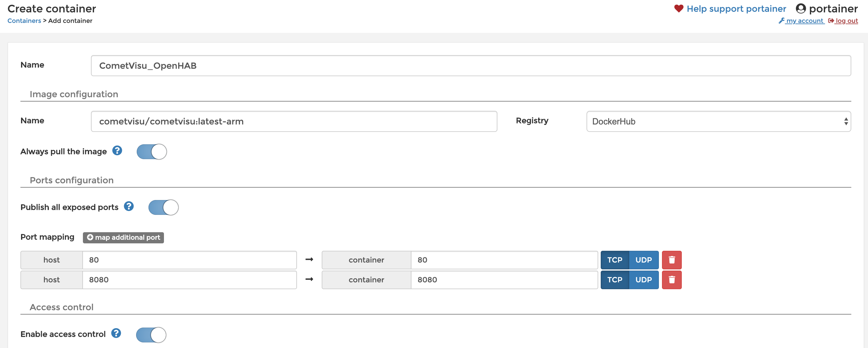Image resolution: width=868 pixels, height=348 pixels.
Task: Open help for Enable access control
Action: pos(116,333)
